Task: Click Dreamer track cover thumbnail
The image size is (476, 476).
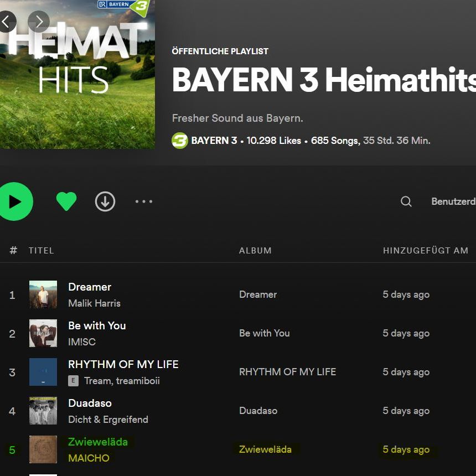Action: point(43,294)
